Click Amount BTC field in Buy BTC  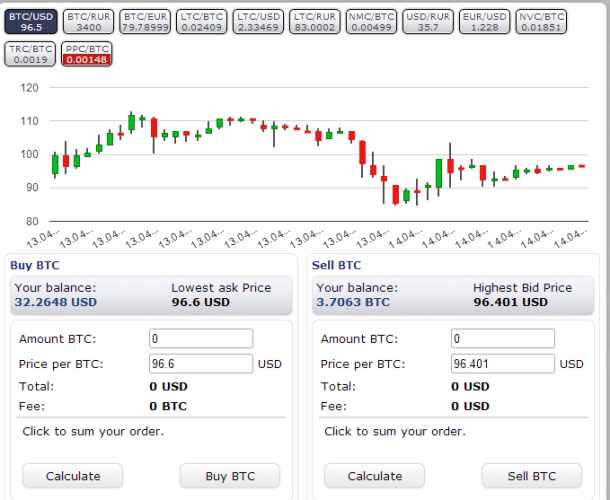201,339
